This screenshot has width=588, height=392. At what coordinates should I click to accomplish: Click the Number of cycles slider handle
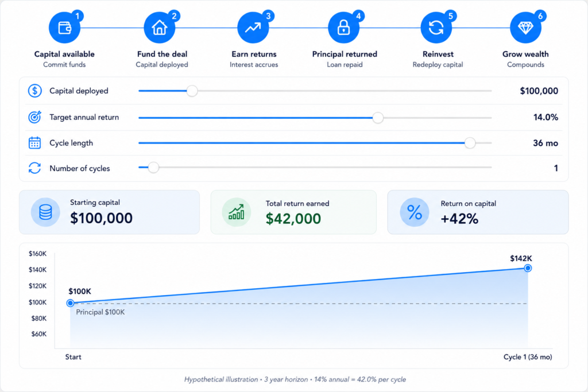coord(153,167)
